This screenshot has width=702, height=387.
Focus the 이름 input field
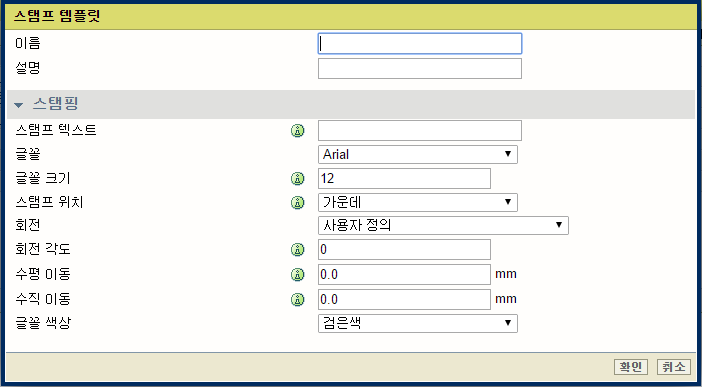pyautogui.click(x=420, y=43)
